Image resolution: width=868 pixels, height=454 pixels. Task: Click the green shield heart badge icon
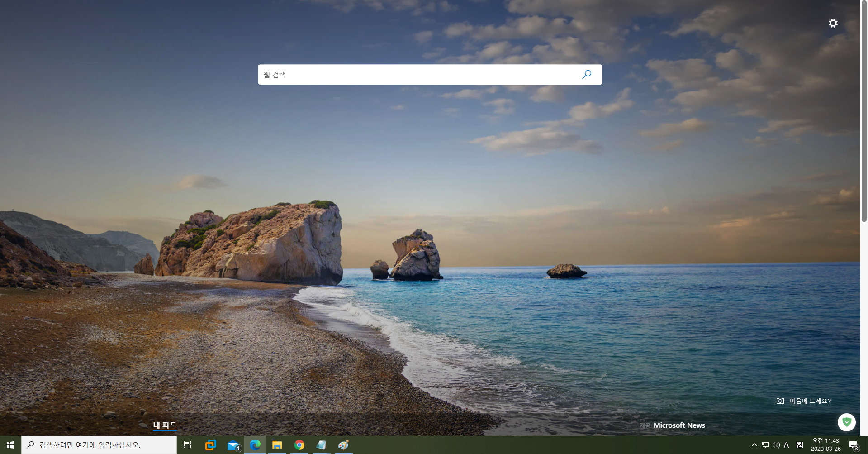pyautogui.click(x=847, y=422)
